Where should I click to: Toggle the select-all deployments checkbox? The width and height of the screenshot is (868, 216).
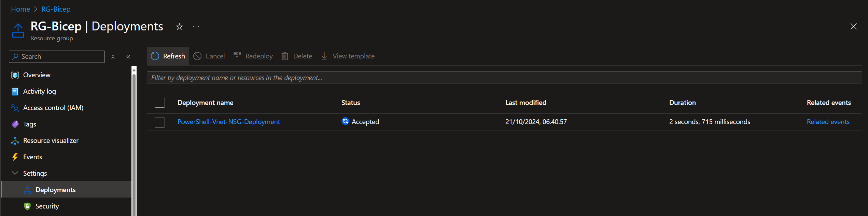160,103
